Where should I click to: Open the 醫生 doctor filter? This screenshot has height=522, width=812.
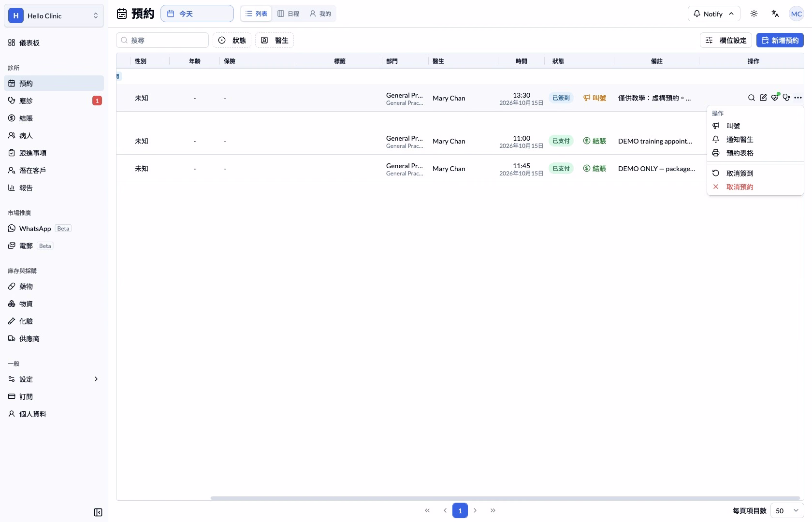click(275, 41)
